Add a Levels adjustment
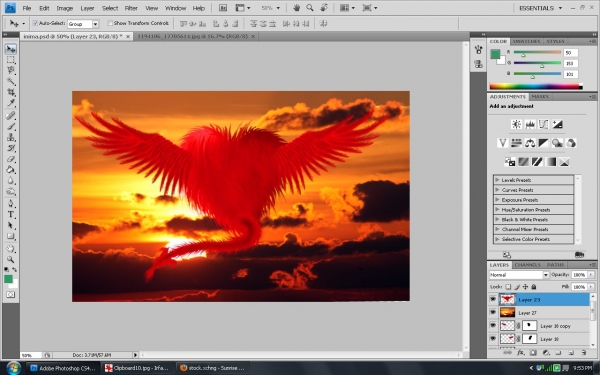 530,124
